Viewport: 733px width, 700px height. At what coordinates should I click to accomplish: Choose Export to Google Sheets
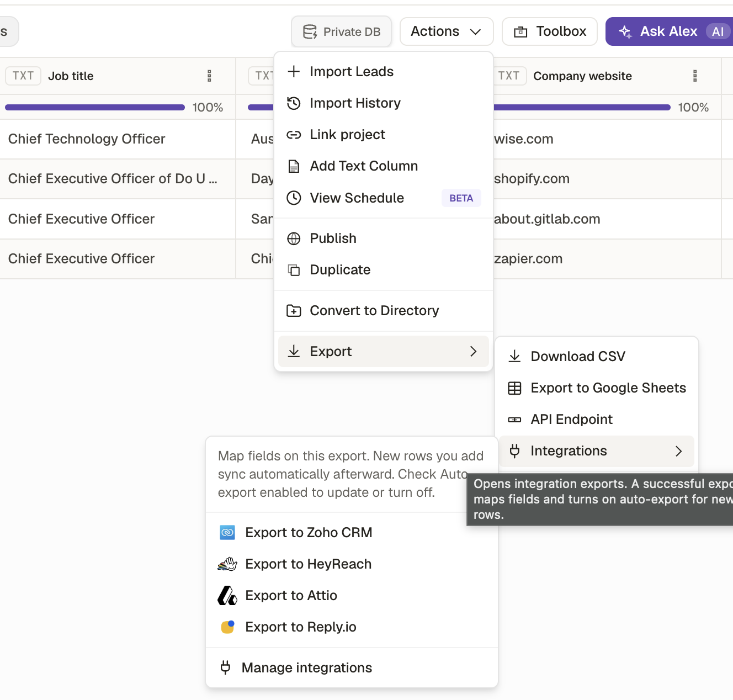[x=596, y=388]
